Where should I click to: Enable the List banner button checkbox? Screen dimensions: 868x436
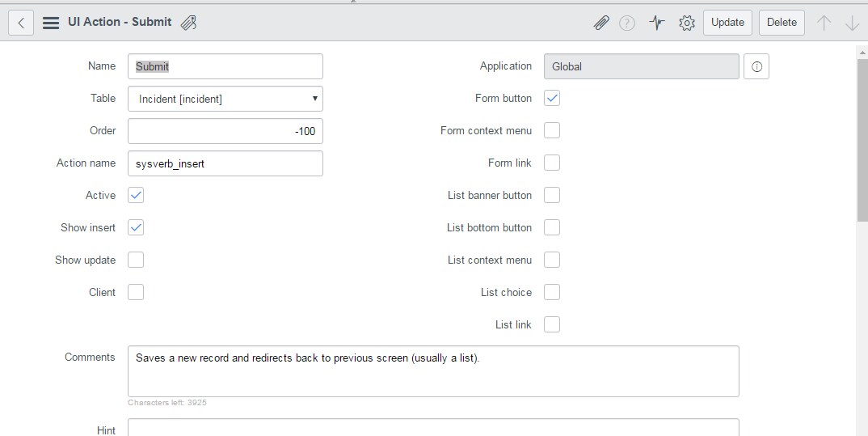coord(552,195)
